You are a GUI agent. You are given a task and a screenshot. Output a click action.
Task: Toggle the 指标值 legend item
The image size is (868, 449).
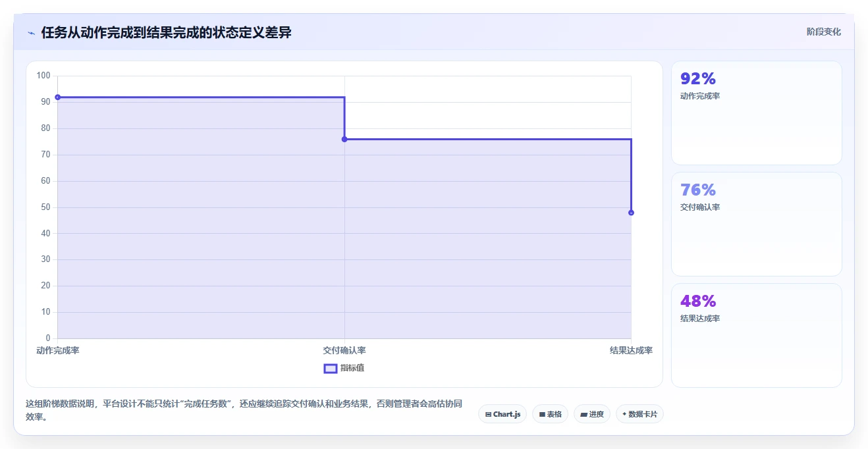point(344,368)
